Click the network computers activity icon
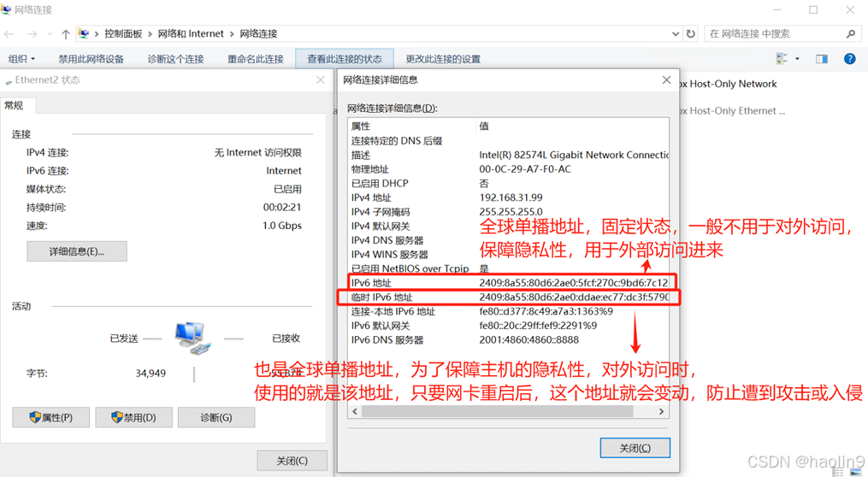 click(x=192, y=337)
